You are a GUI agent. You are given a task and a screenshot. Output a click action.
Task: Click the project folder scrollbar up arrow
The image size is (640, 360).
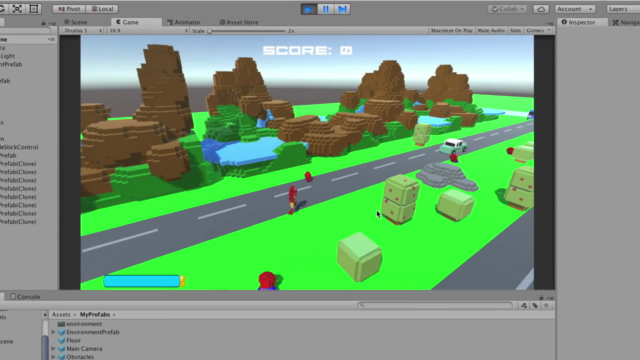pyautogui.click(x=44, y=315)
